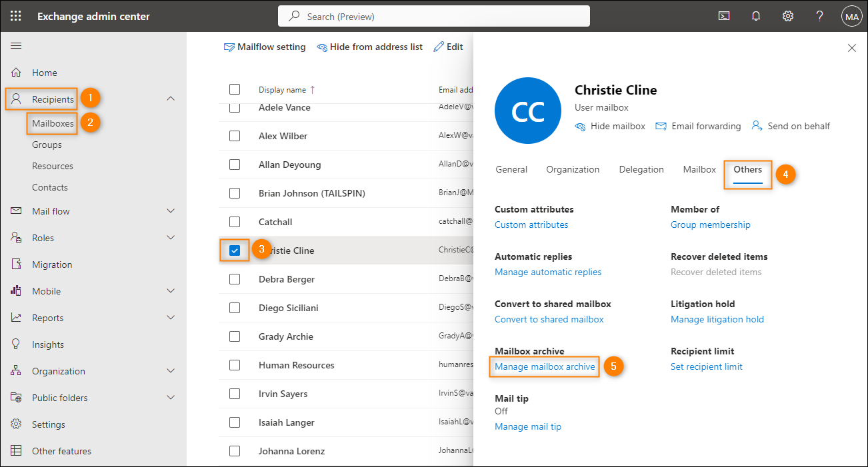Expand the Mail flow menu chevron
Image resolution: width=868 pixels, height=467 pixels.
pyautogui.click(x=171, y=211)
